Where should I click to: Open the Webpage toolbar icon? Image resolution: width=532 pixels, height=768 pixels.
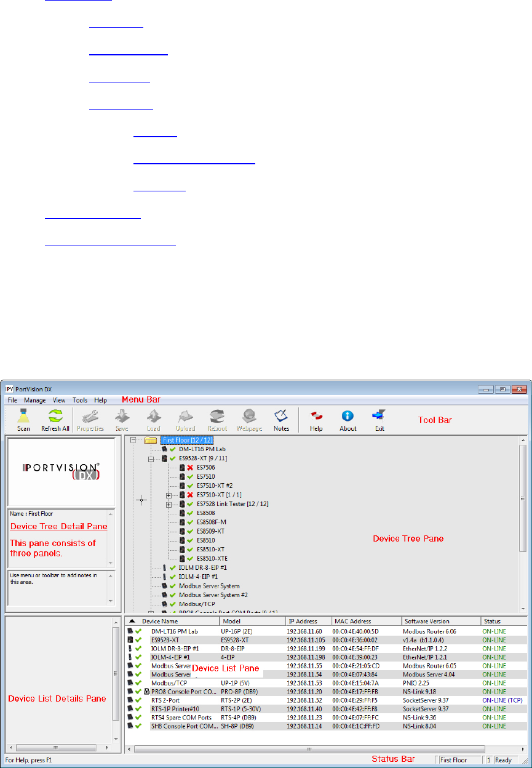coord(249,419)
